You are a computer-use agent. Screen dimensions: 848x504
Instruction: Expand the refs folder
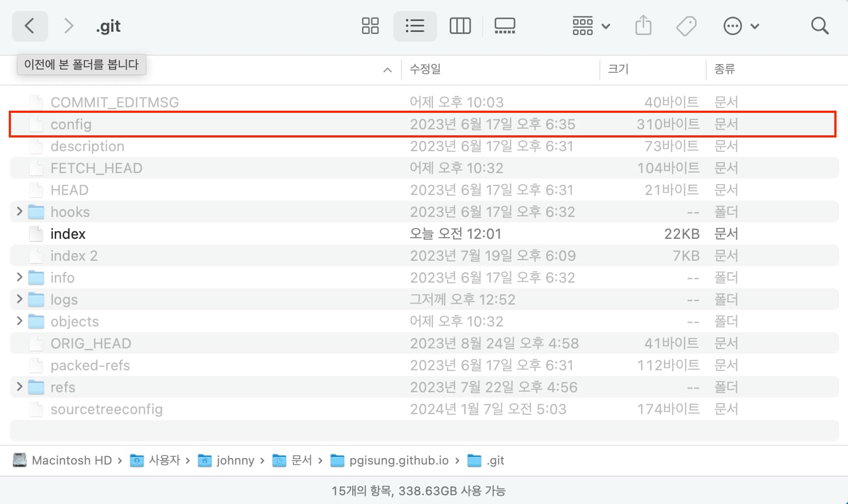(x=19, y=387)
